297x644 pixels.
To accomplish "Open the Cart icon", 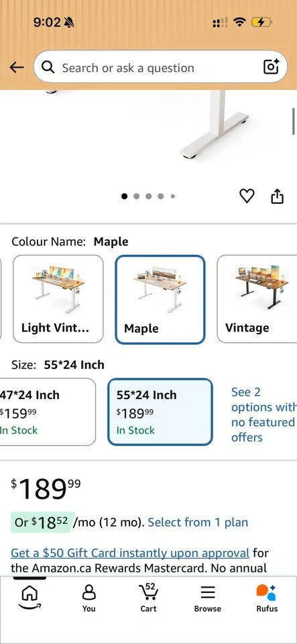I will tap(149, 598).
